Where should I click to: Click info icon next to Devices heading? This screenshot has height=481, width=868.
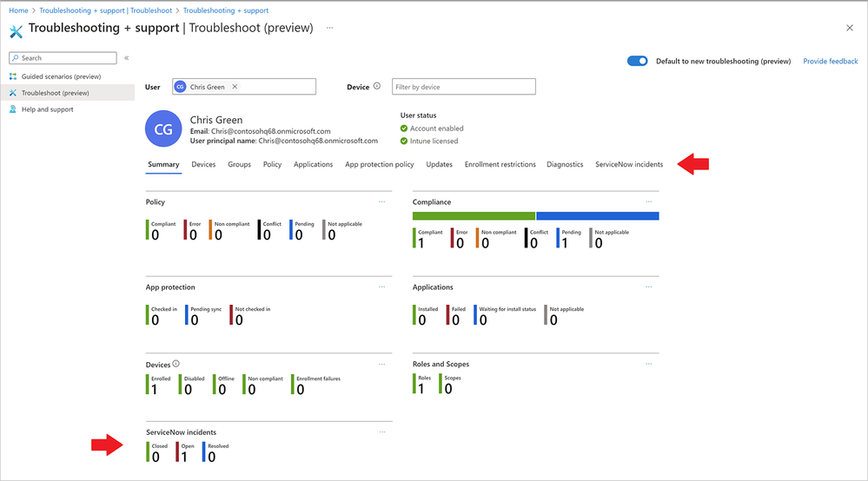pyautogui.click(x=176, y=365)
